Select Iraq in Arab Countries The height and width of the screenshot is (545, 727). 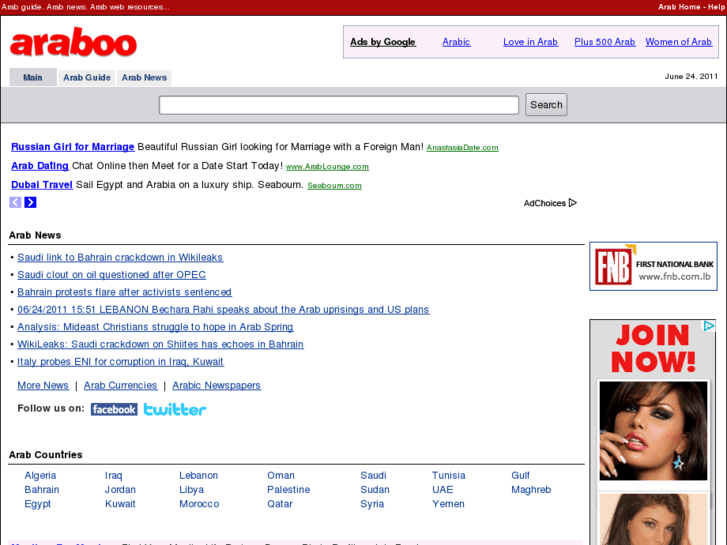pyautogui.click(x=114, y=475)
